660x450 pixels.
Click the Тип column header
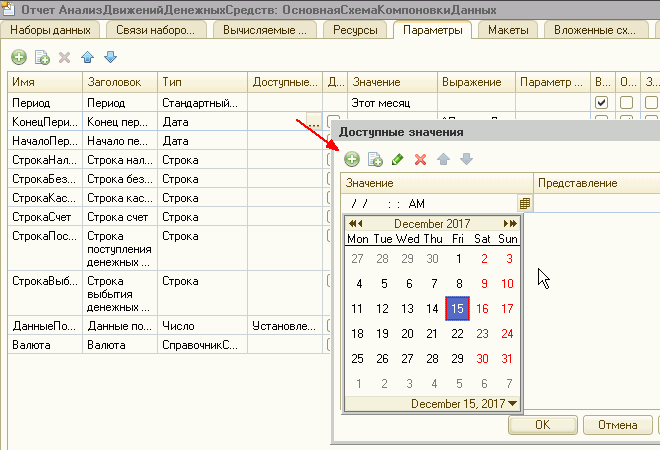pos(202,82)
